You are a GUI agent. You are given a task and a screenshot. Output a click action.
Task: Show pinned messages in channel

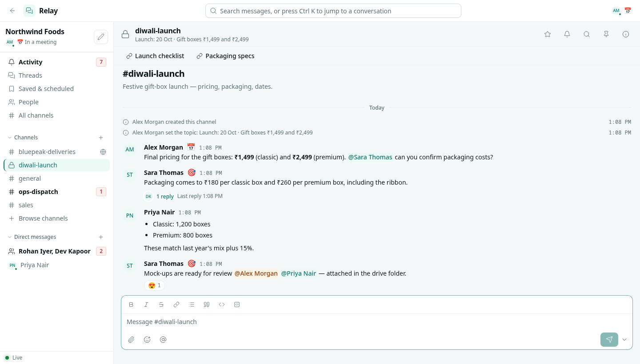click(606, 34)
